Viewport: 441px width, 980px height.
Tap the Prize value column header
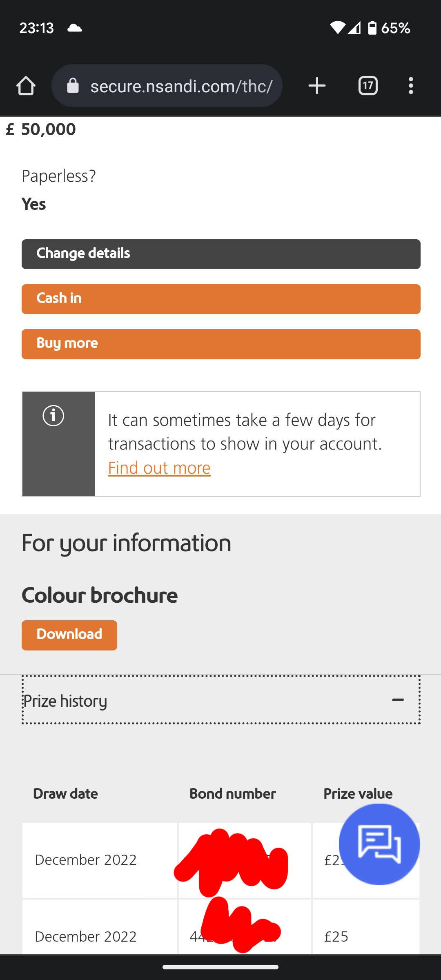(358, 793)
